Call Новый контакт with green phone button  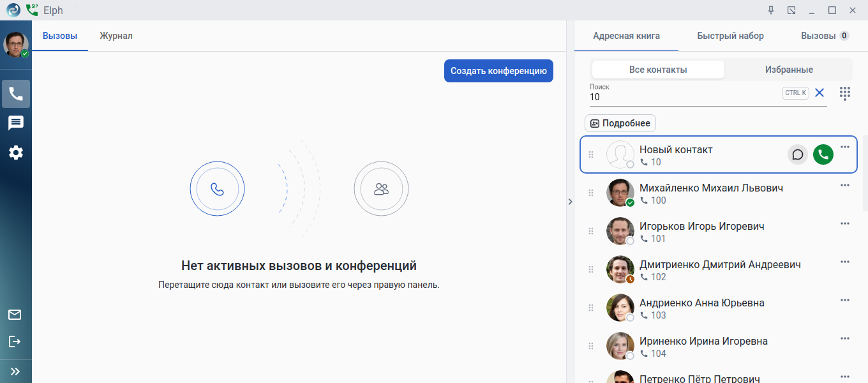pyautogui.click(x=823, y=154)
